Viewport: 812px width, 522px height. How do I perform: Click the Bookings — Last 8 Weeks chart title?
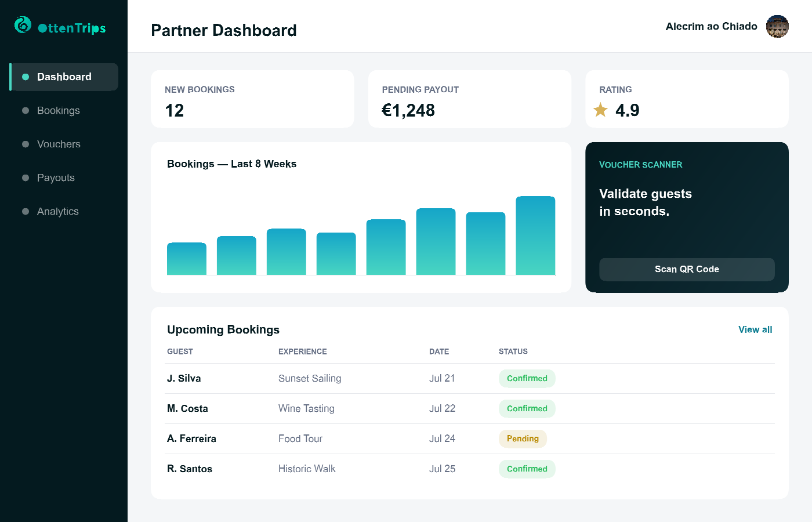pyautogui.click(x=232, y=164)
